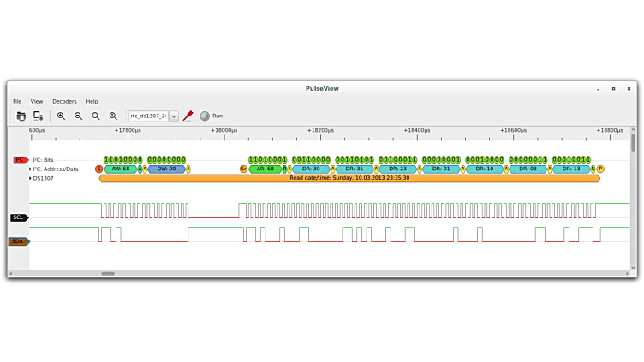Screen dimensions: 644x362
Task: Click the Open file icon in toolbar
Action: [21, 116]
